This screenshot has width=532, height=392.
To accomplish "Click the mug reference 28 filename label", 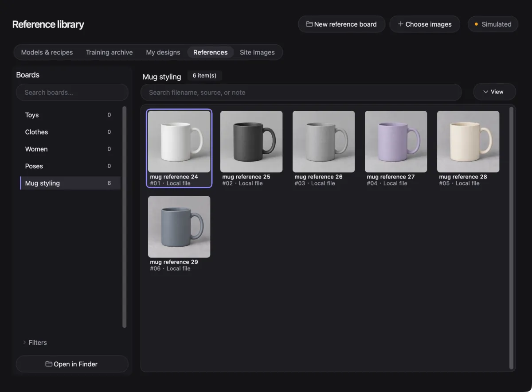I will point(463,177).
